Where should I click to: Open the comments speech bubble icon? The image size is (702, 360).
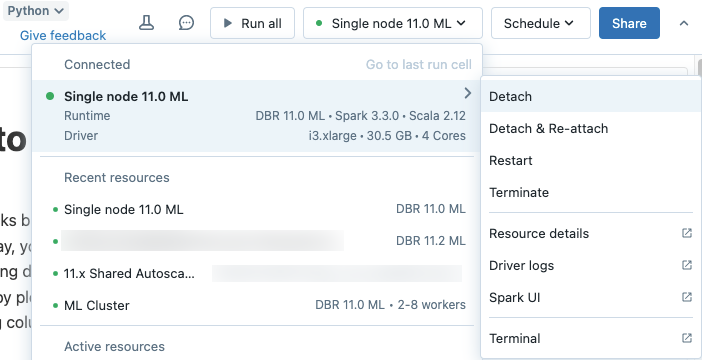[x=186, y=23]
